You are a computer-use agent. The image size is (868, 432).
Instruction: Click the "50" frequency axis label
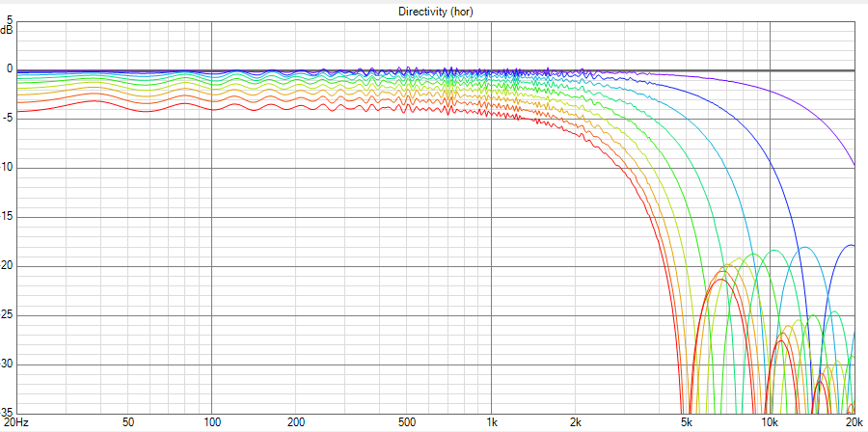[128, 423]
